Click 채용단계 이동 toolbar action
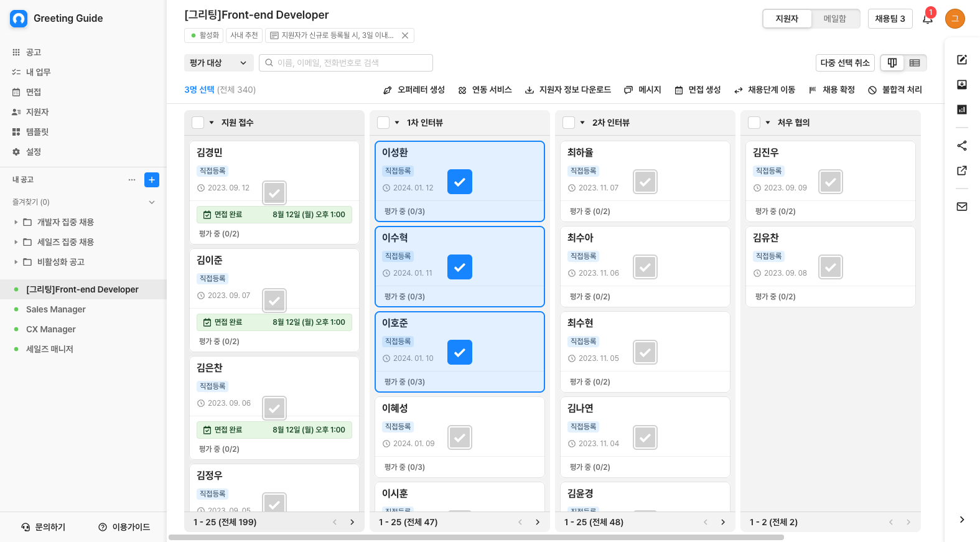Image resolution: width=980 pixels, height=542 pixels. tap(765, 90)
